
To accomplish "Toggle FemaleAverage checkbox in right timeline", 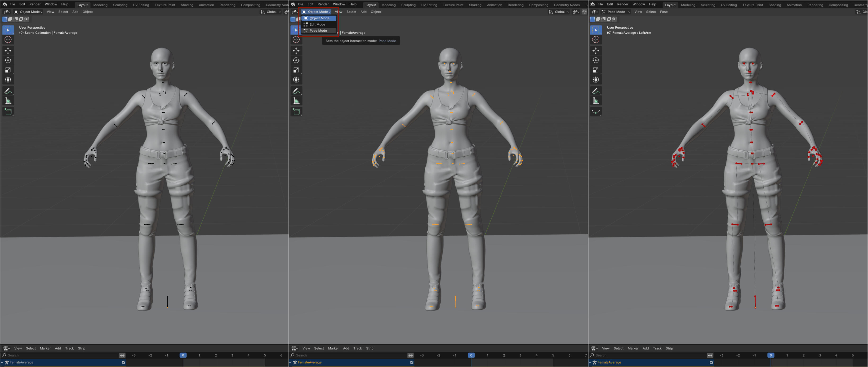I will coord(711,362).
